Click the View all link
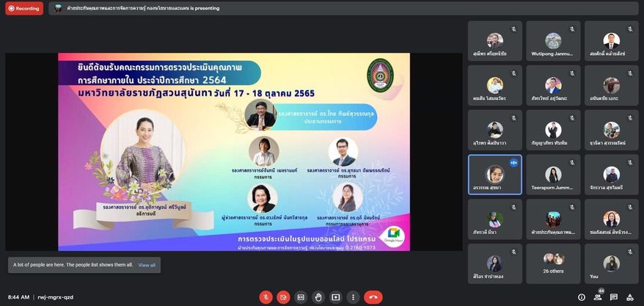The image size is (644, 306). [x=147, y=265]
